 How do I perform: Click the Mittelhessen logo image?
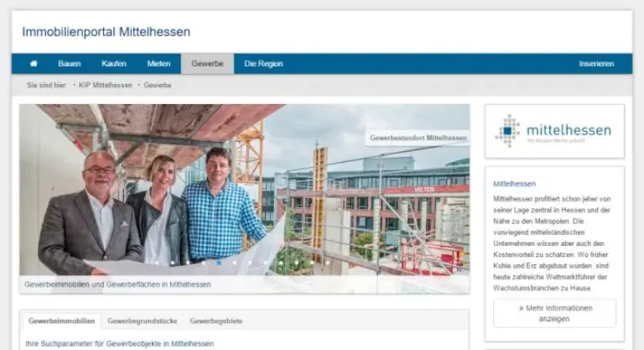[x=553, y=131]
